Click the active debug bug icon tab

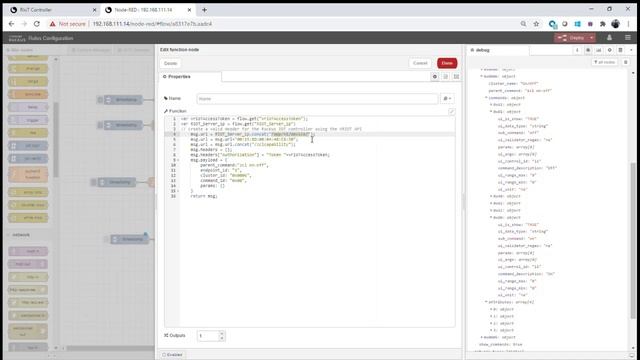[588, 50]
